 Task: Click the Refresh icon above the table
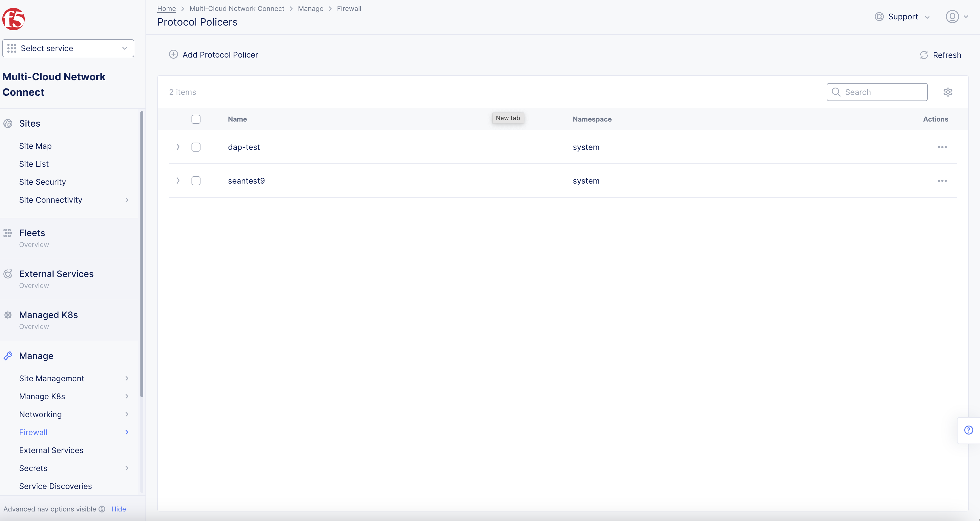tap(924, 55)
